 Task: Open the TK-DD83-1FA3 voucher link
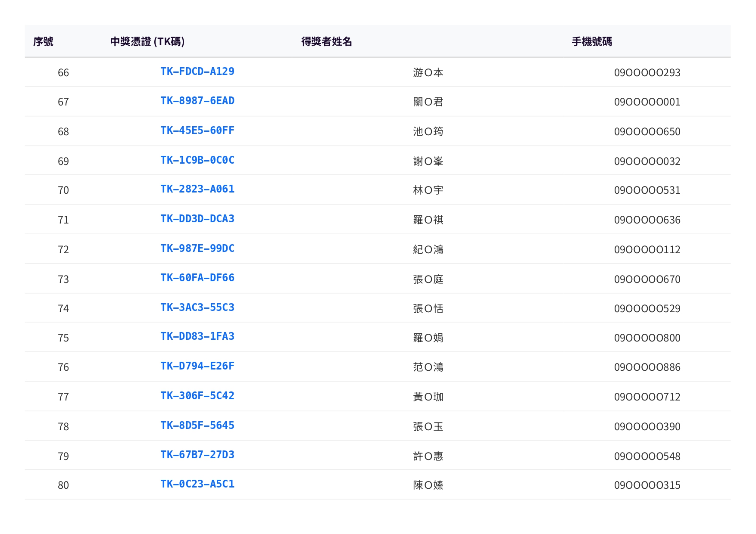pos(197,336)
